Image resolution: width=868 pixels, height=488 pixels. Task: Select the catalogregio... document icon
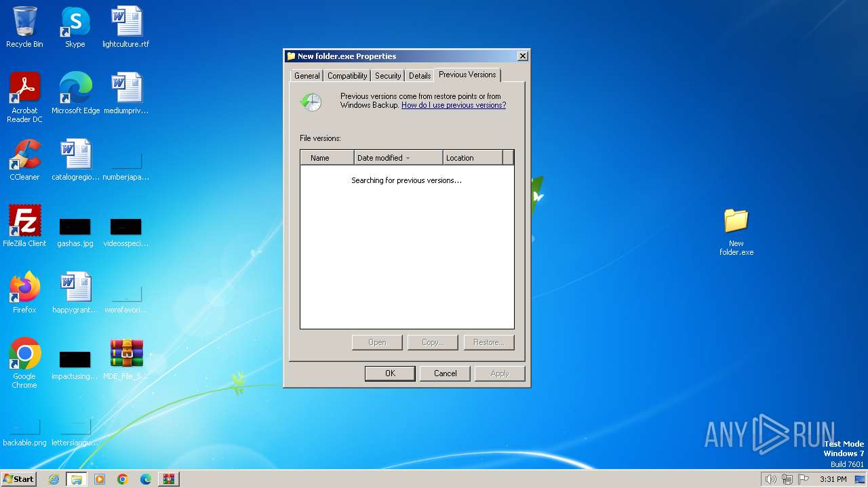pyautogui.click(x=75, y=160)
